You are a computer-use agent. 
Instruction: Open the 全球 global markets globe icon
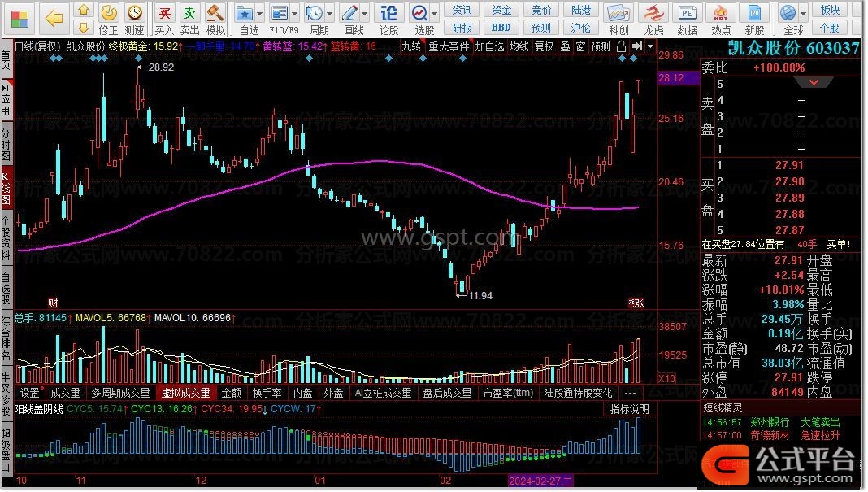tap(788, 13)
